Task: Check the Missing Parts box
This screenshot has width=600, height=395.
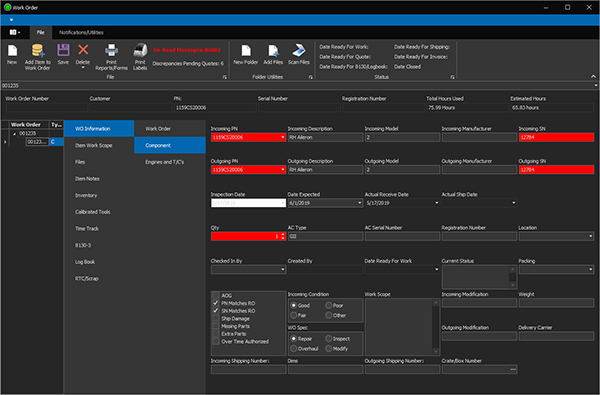Action: 216,326
